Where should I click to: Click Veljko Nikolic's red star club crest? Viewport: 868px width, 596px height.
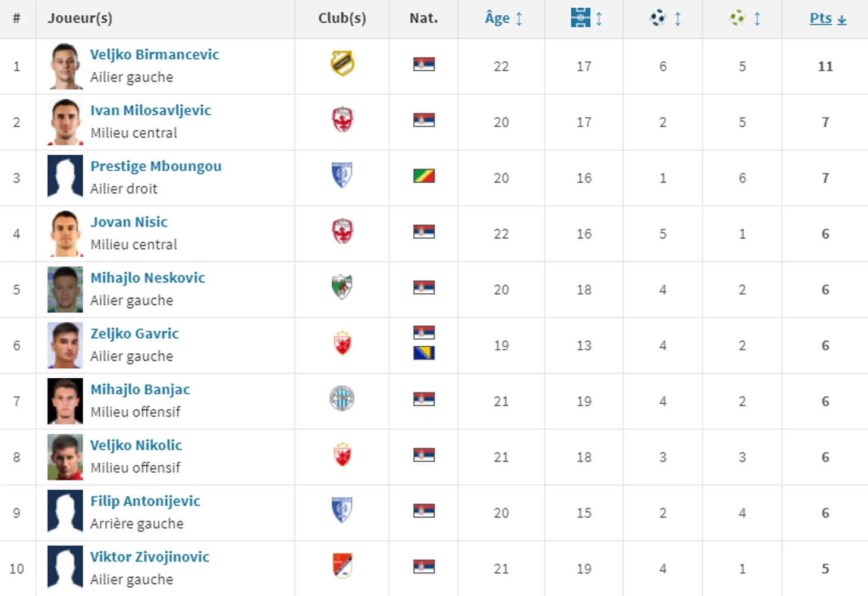(342, 454)
